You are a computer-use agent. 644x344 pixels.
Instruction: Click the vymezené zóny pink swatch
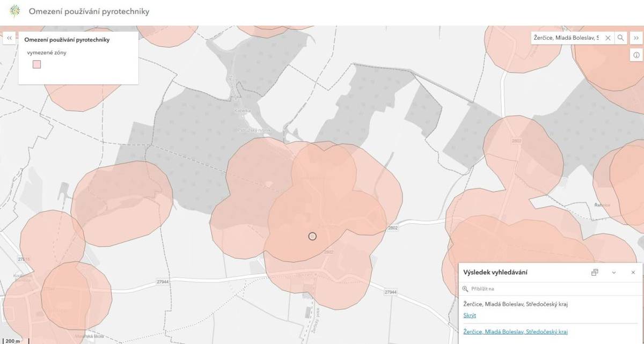pos(37,64)
